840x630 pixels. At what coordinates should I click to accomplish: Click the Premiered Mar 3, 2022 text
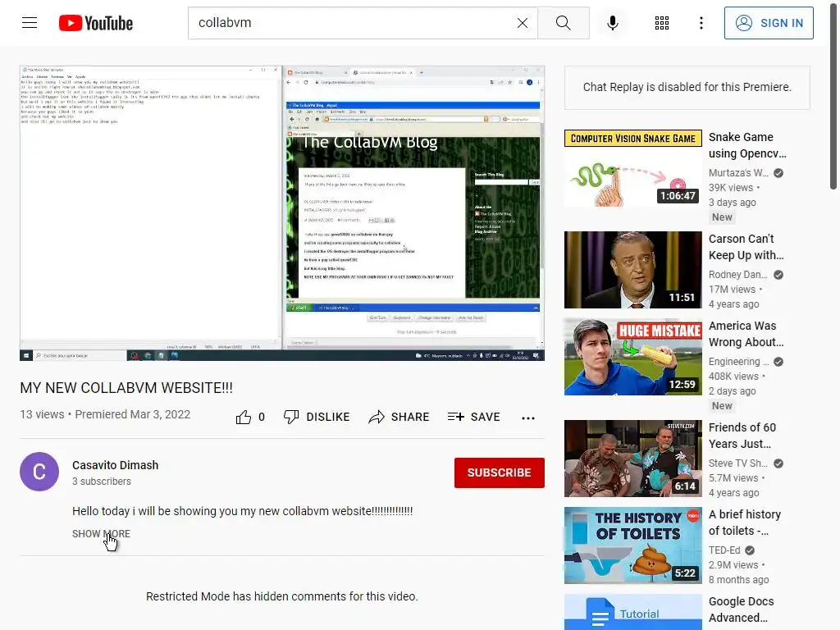132,414
